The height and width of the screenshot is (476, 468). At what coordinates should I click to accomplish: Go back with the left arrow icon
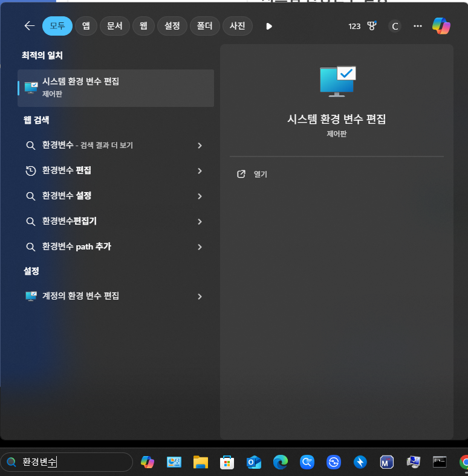click(30, 26)
